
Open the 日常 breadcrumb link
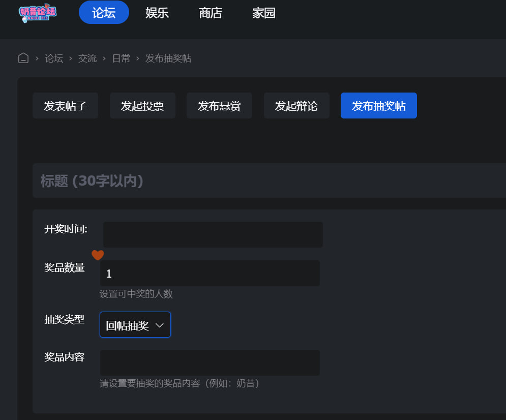tap(121, 58)
